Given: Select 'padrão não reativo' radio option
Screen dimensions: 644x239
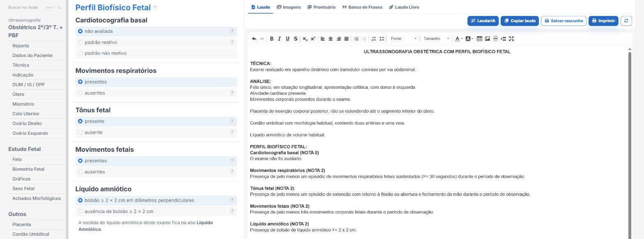Looking at the screenshot, I should click(156, 53).
